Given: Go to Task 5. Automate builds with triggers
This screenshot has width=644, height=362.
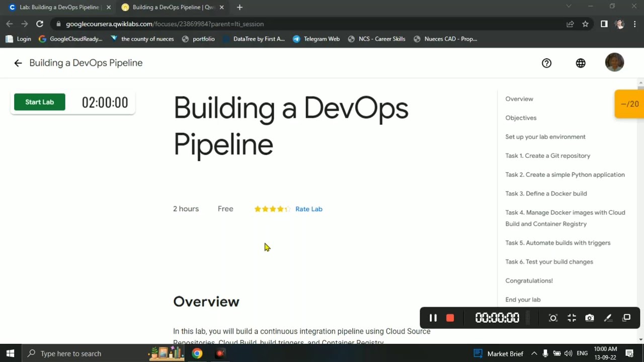Looking at the screenshot, I should (x=558, y=243).
